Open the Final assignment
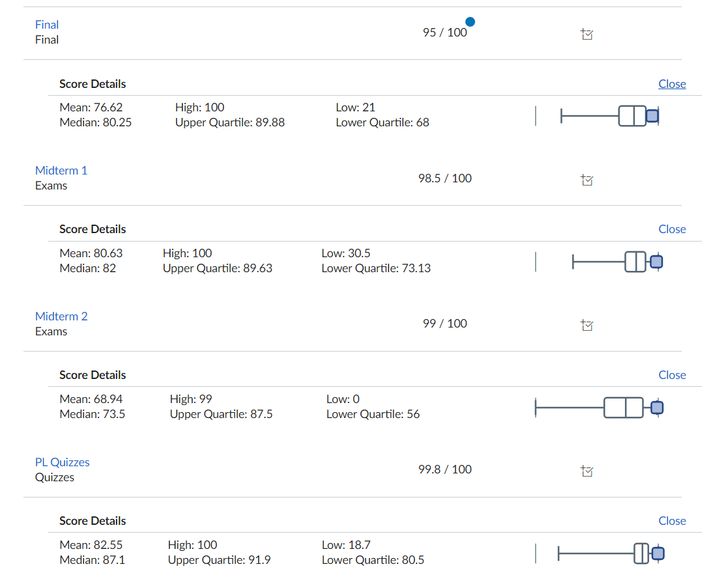The height and width of the screenshot is (588, 726). pyautogui.click(x=46, y=24)
